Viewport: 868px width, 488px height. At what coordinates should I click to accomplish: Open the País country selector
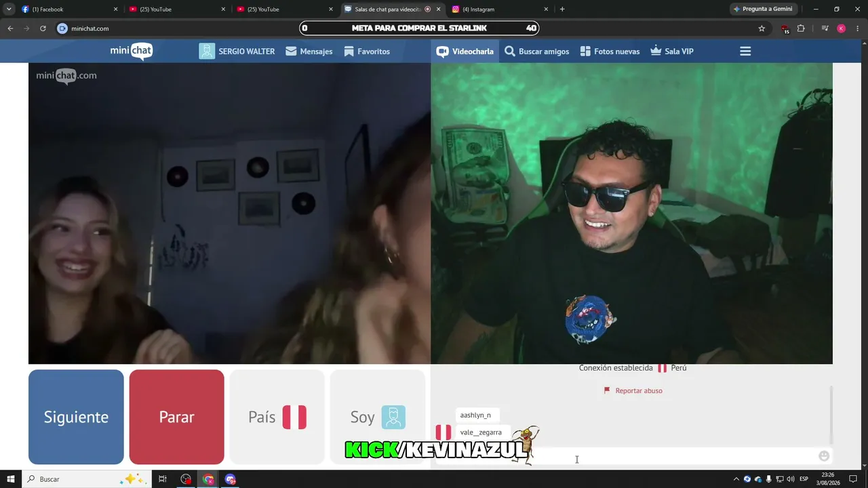pyautogui.click(x=277, y=417)
